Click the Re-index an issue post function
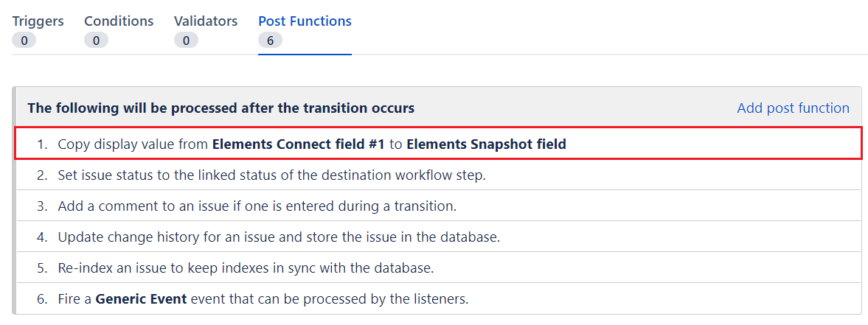Viewport: 868px width, 325px height. pos(245,268)
